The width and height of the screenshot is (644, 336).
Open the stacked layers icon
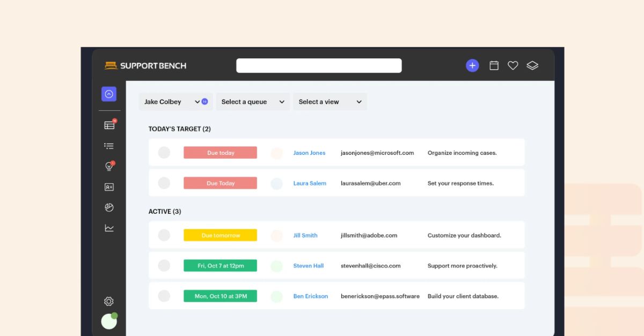pyautogui.click(x=532, y=65)
